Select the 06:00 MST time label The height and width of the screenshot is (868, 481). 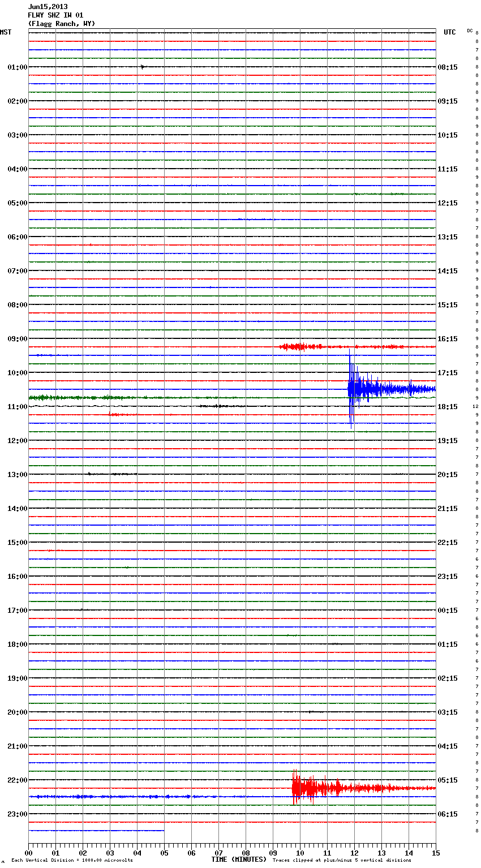pyautogui.click(x=17, y=237)
